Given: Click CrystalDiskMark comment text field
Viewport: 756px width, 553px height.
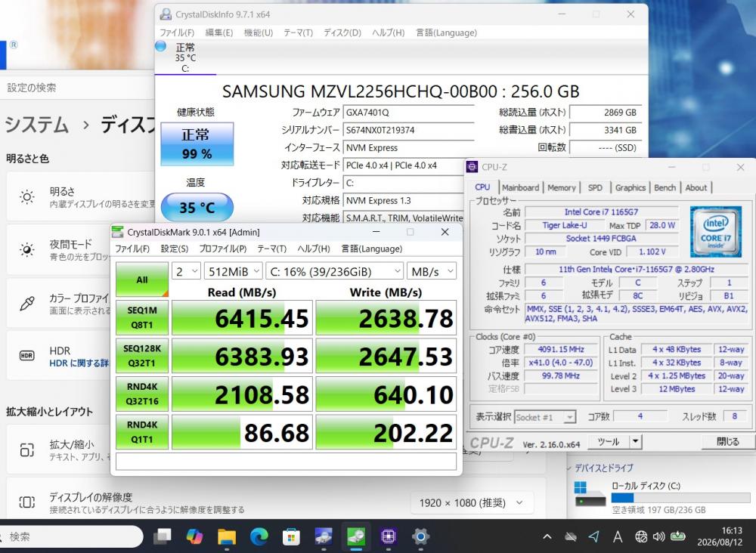Looking at the screenshot, I should click(286, 461).
